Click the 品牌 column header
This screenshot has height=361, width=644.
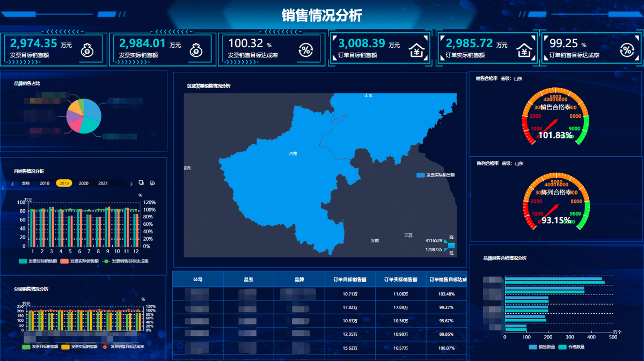pos(299,279)
